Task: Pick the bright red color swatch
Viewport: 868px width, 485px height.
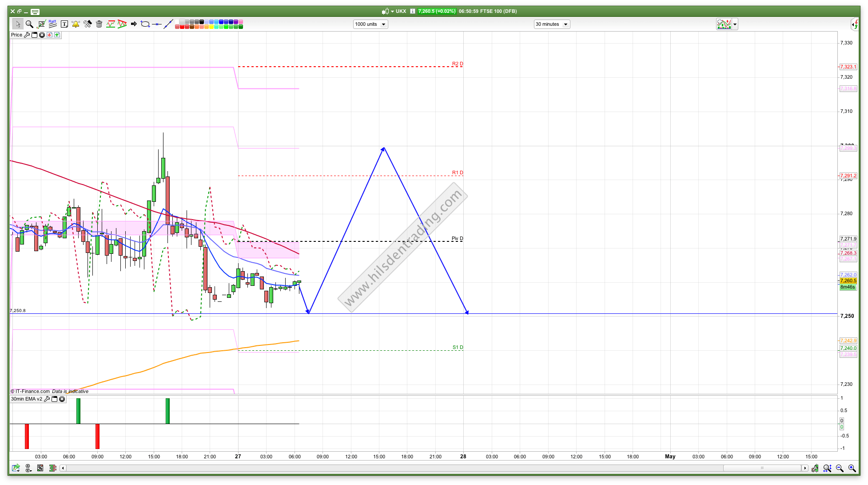Action: [x=182, y=27]
